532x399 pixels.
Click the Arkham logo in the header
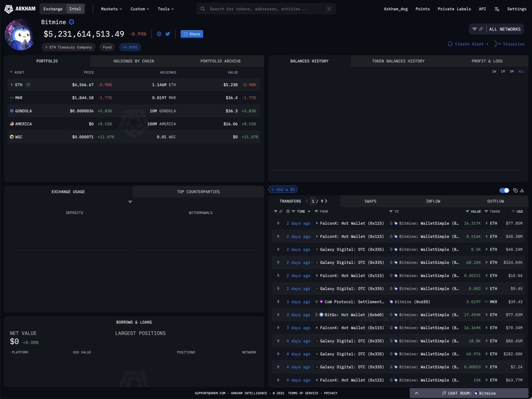coord(20,9)
